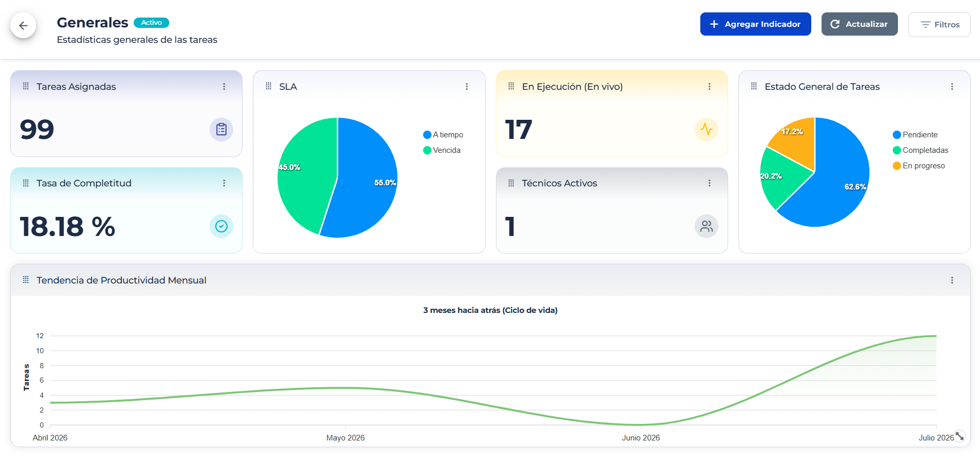Click the 18.18 % completion value

68,227
